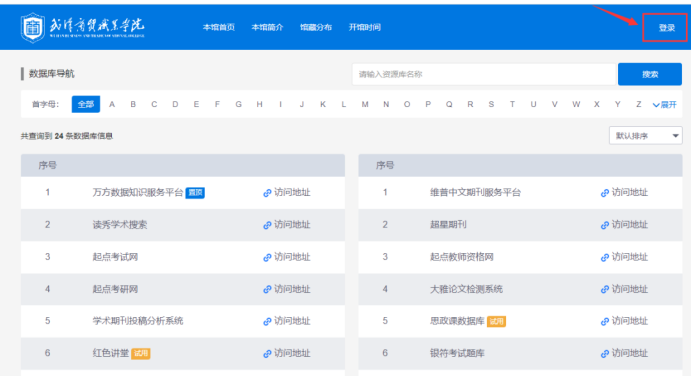Click 访问地址 text for 起点考研网

click(292, 289)
